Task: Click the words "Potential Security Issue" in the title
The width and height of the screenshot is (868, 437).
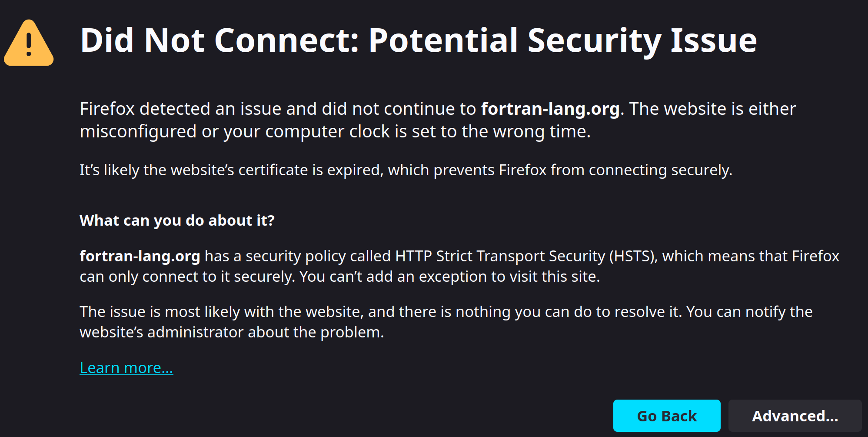Action: pos(562,40)
